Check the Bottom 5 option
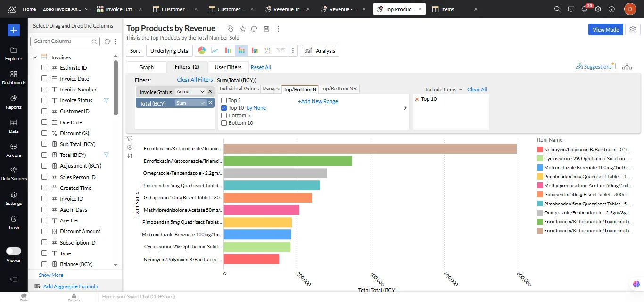 224,115
